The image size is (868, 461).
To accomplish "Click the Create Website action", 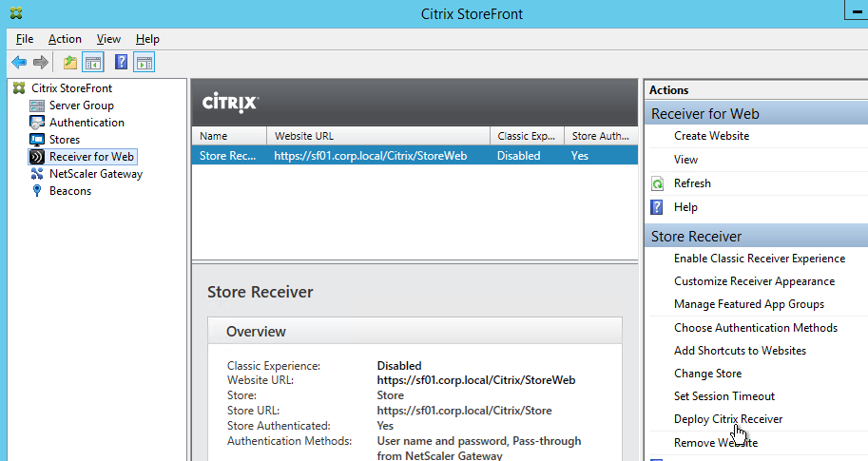I will point(711,136).
